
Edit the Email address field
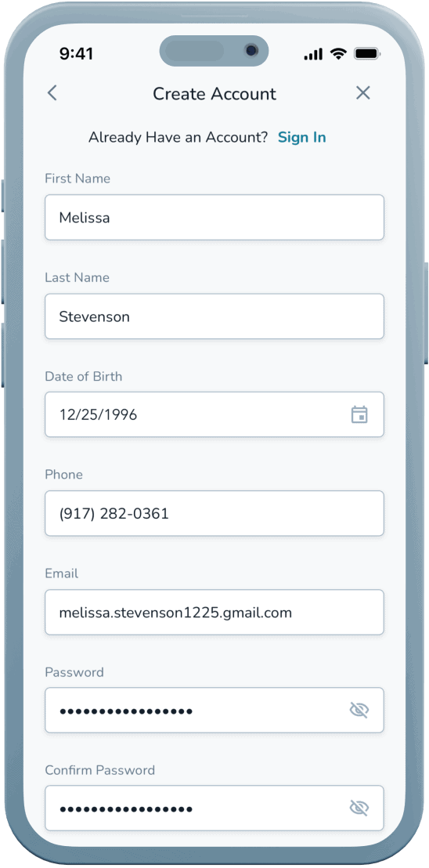[214, 613]
